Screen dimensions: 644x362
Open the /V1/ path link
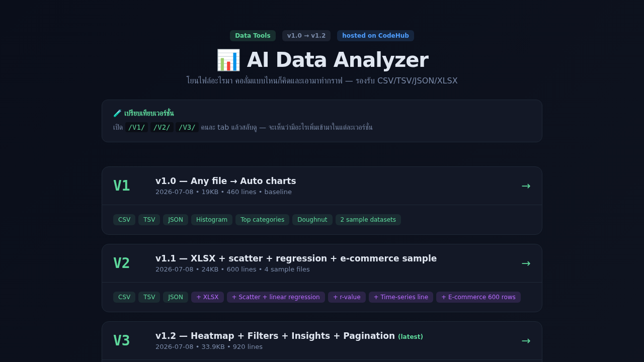(137, 127)
